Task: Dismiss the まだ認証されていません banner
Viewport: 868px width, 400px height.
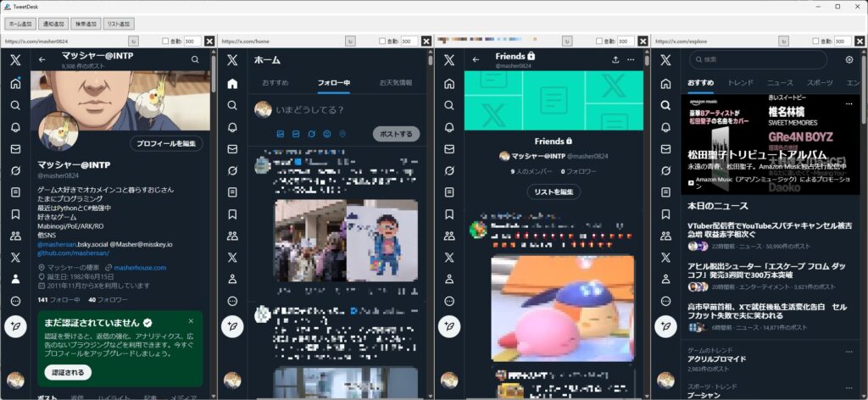Action: 192,321
